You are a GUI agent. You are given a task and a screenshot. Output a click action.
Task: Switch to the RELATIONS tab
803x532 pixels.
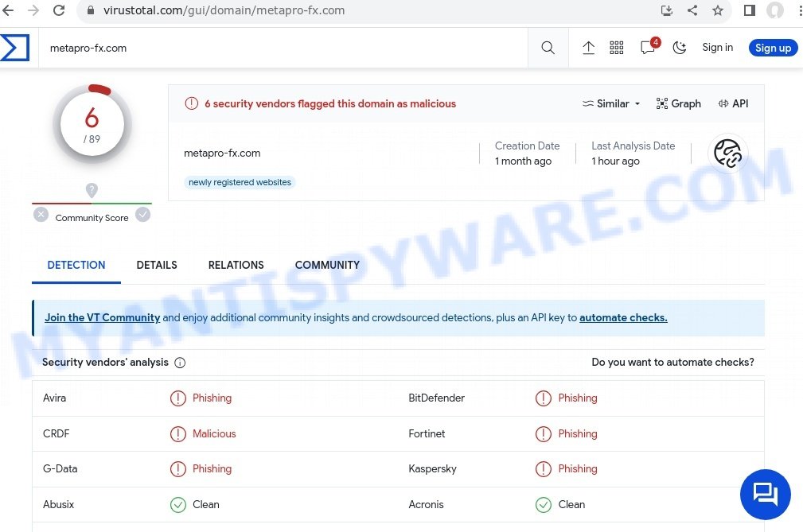(236, 265)
